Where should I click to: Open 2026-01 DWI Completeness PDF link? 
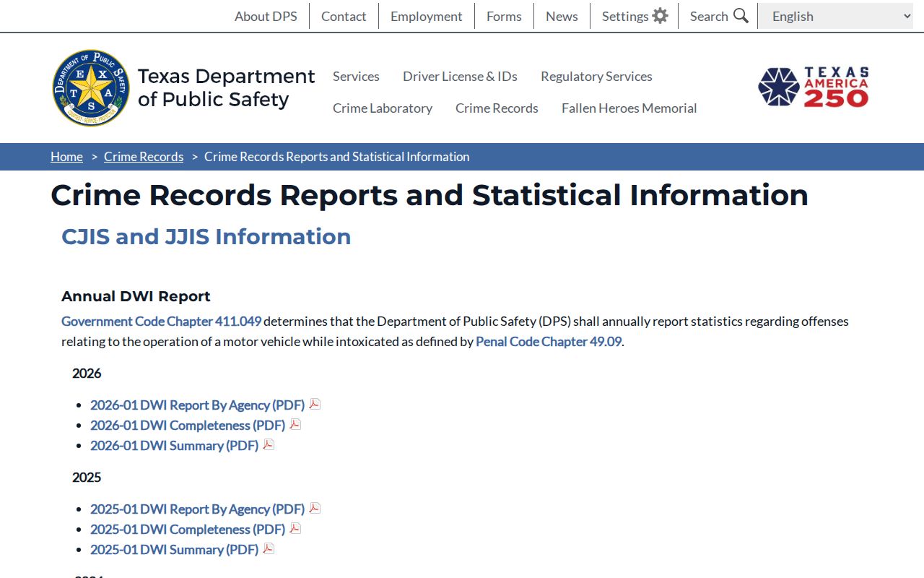pos(188,425)
